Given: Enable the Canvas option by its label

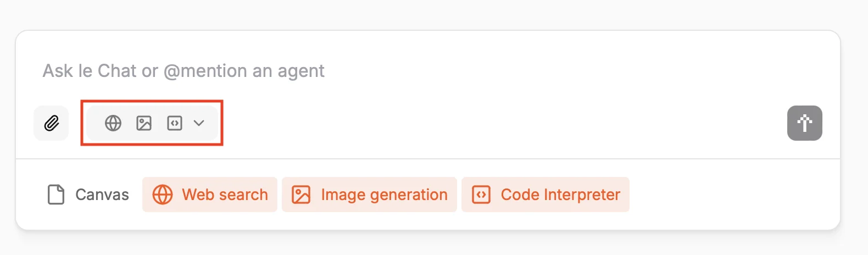Looking at the screenshot, I should pyautogui.click(x=102, y=195).
